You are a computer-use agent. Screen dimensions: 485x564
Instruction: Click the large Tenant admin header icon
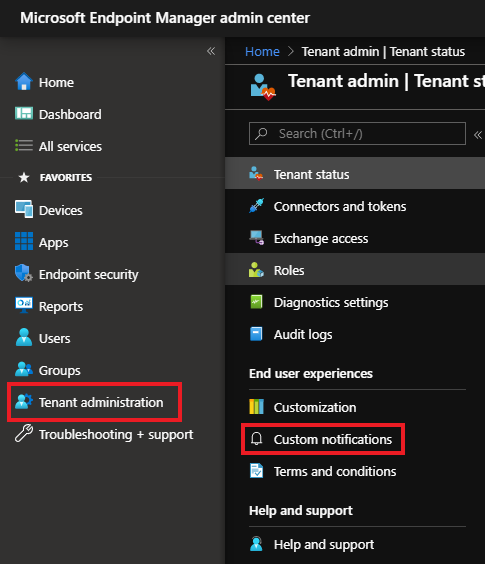click(x=263, y=87)
